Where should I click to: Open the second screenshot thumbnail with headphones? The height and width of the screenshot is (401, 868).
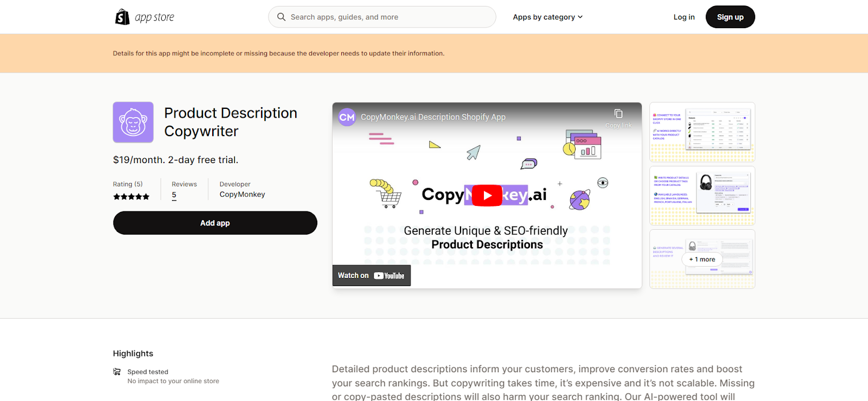(702, 196)
